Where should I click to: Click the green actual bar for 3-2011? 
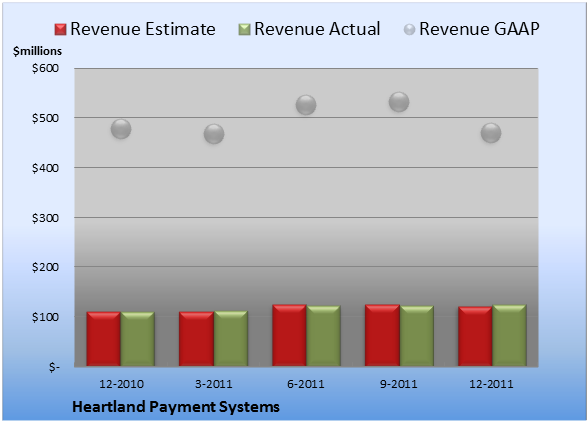[x=231, y=338]
